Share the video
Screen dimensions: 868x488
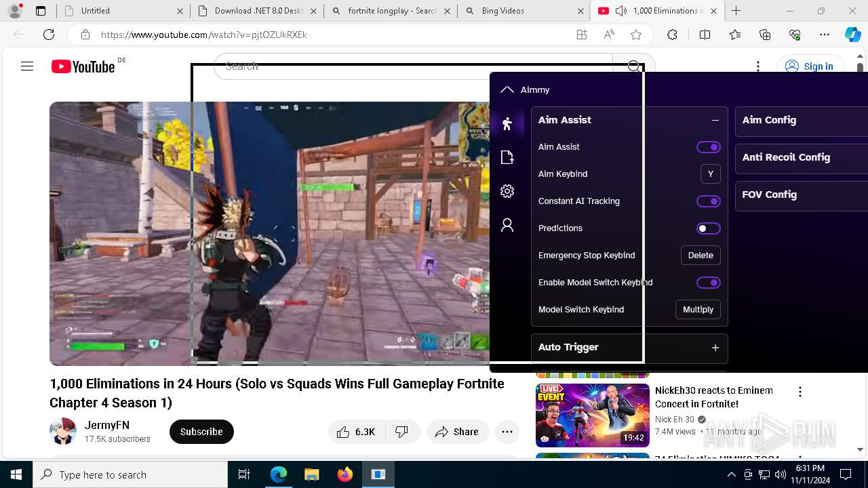[x=458, y=432]
